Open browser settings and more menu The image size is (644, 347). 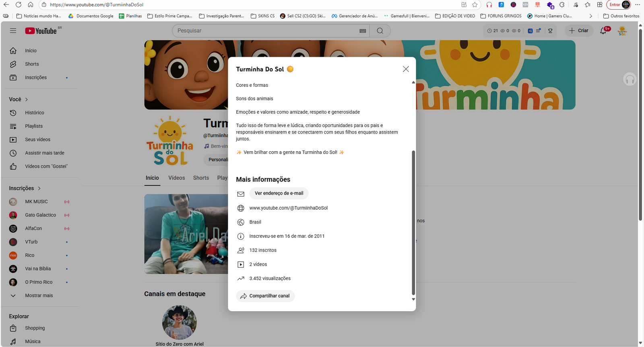(638, 5)
